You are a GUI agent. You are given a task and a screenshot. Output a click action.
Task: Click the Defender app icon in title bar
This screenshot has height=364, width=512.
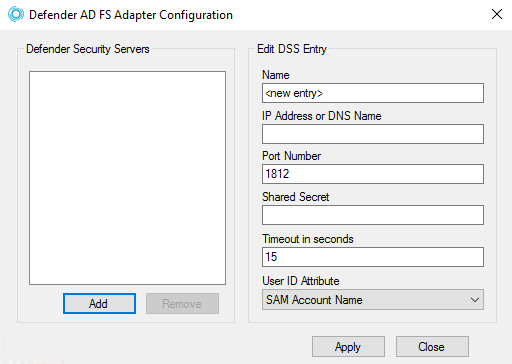pyautogui.click(x=16, y=15)
